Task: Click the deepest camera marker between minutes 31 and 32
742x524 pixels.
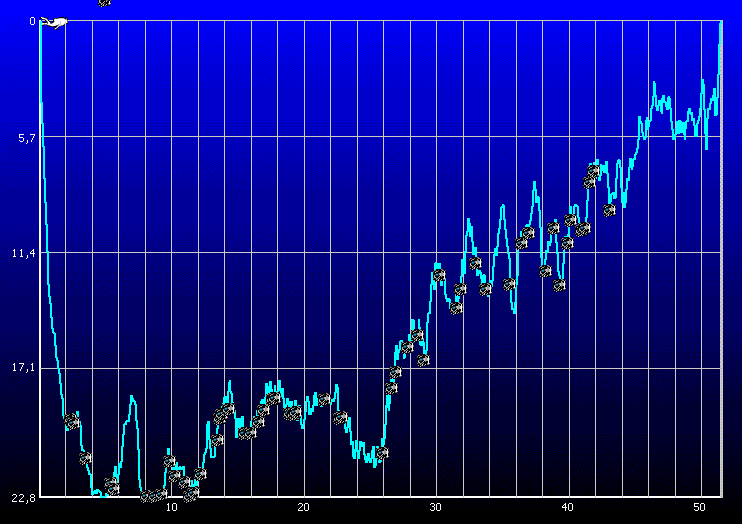Action: (456, 309)
